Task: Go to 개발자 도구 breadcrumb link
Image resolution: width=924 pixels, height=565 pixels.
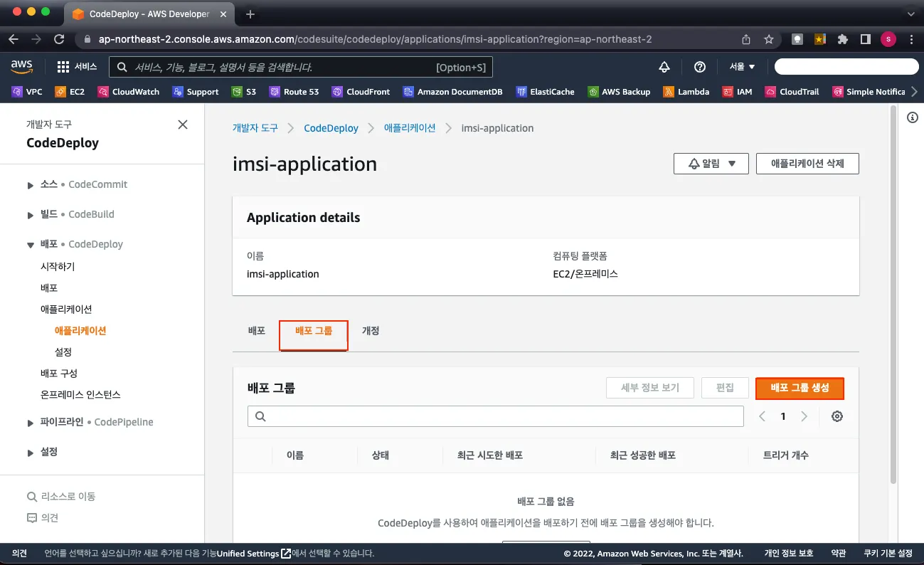Action: (x=255, y=128)
